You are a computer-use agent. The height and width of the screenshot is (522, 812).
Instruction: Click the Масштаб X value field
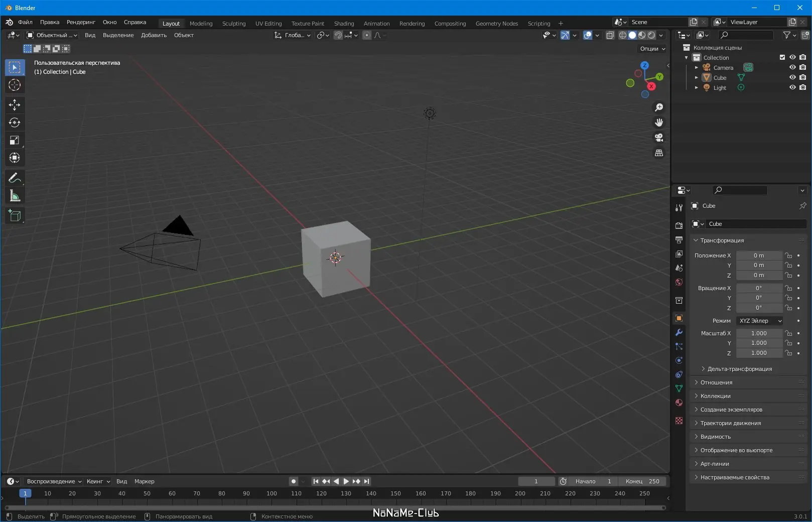point(759,333)
